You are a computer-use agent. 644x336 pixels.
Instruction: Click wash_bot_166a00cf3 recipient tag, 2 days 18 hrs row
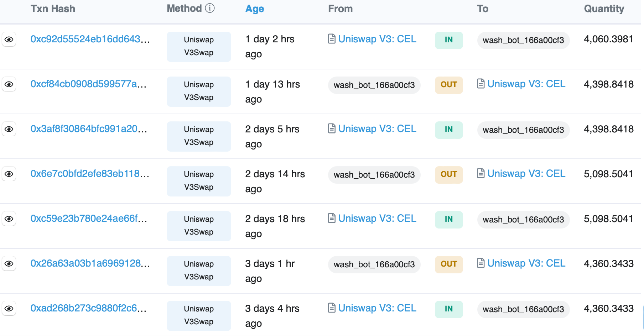[523, 220]
